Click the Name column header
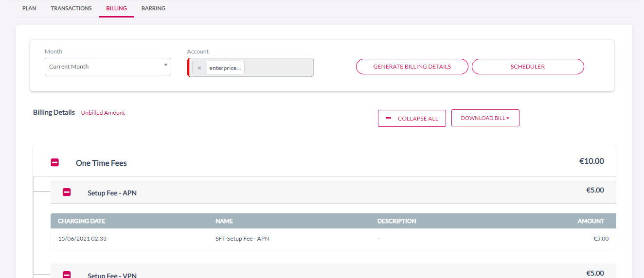The image size is (644, 278). tap(224, 221)
